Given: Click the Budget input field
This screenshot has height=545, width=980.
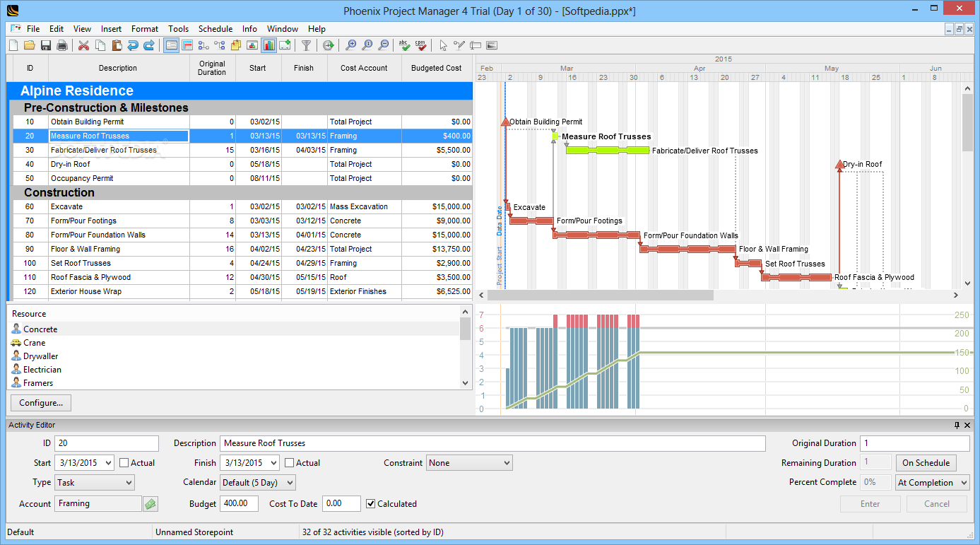Looking at the screenshot, I should coord(239,504).
